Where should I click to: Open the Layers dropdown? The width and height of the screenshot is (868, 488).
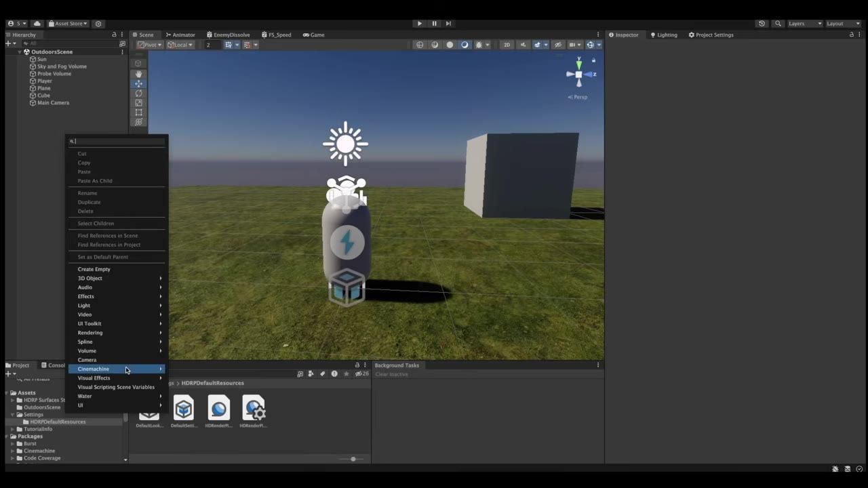click(804, 24)
